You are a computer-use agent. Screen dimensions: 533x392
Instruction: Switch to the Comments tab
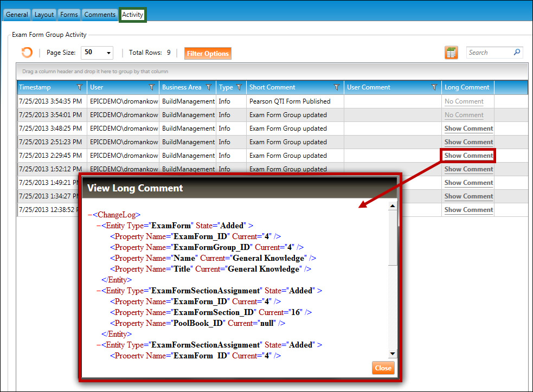pos(100,15)
